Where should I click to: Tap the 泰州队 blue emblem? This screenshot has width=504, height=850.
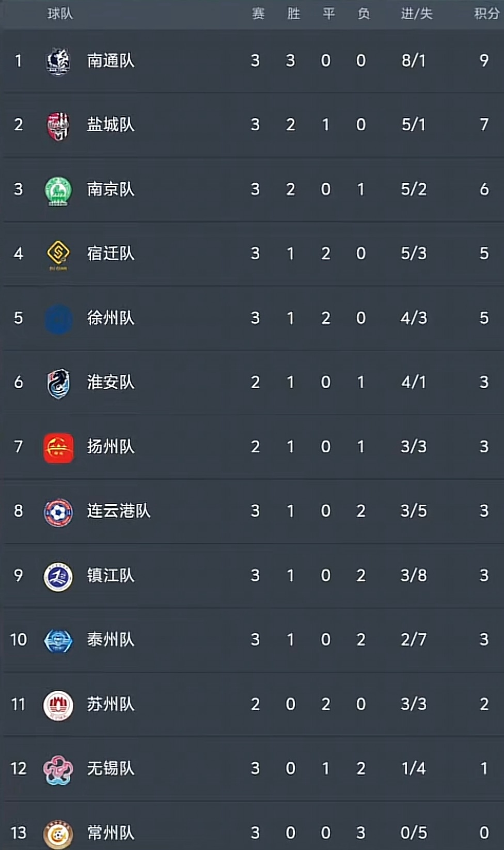click(x=58, y=641)
